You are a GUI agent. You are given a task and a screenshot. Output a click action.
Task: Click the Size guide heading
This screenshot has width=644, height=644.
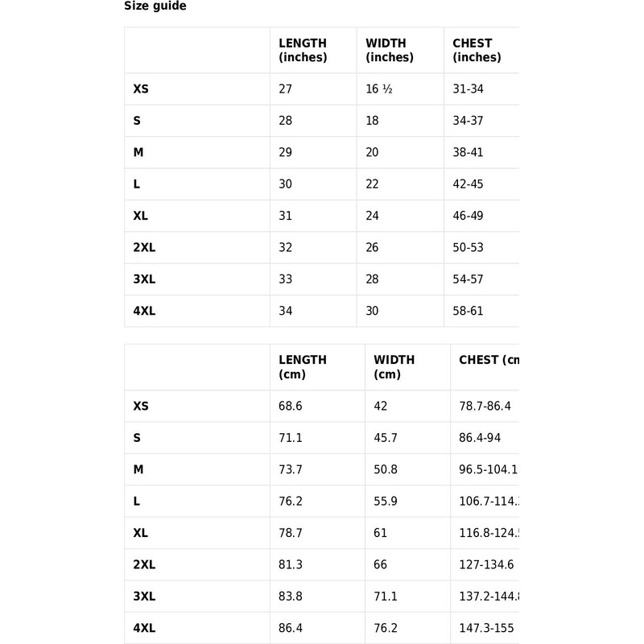click(155, 6)
